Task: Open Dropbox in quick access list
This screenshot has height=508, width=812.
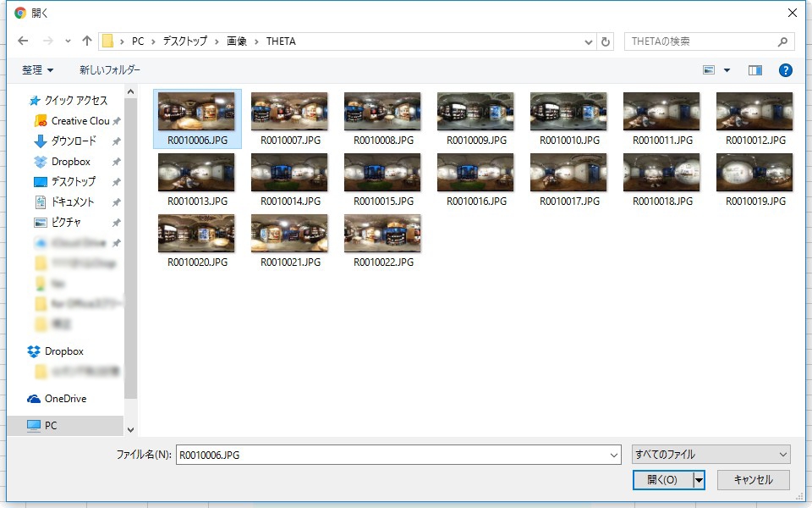Action: coord(70,162)
